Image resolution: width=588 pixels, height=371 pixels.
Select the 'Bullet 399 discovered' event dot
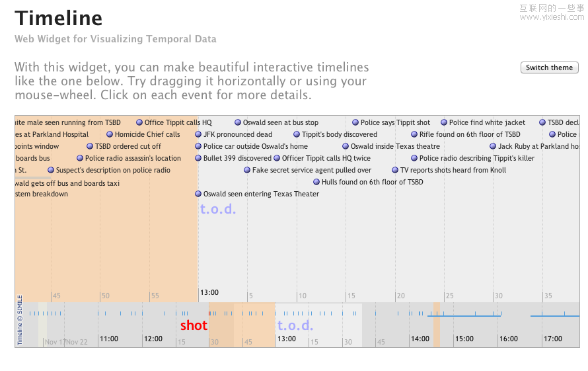[x=198, y=158]
